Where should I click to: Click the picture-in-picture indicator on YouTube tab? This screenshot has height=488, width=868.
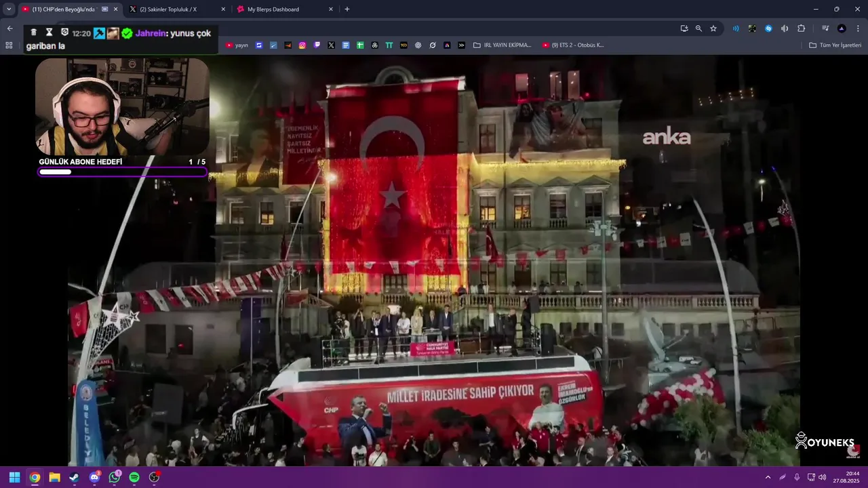104,9
